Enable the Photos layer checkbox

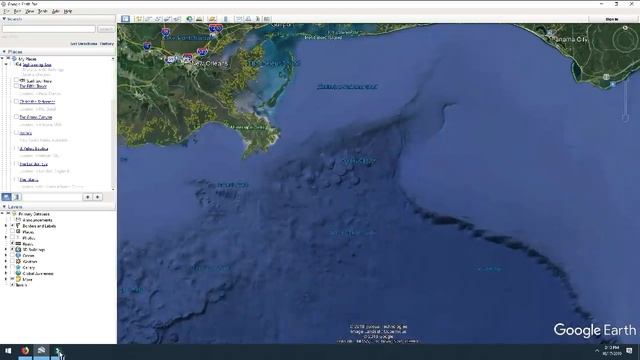(x=13, y=238)
